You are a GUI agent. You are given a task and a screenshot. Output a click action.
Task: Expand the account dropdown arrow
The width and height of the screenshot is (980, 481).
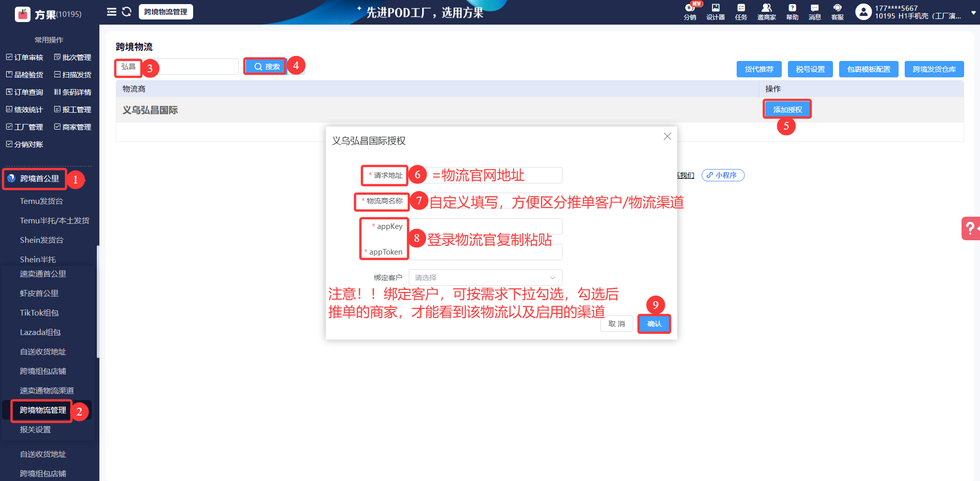(x=973, y=13)
